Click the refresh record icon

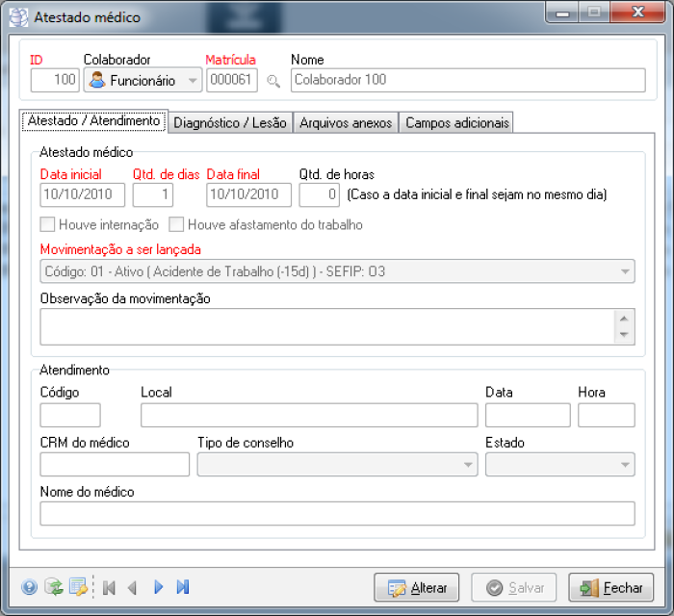pyautogui.click(x=54, y=587)
